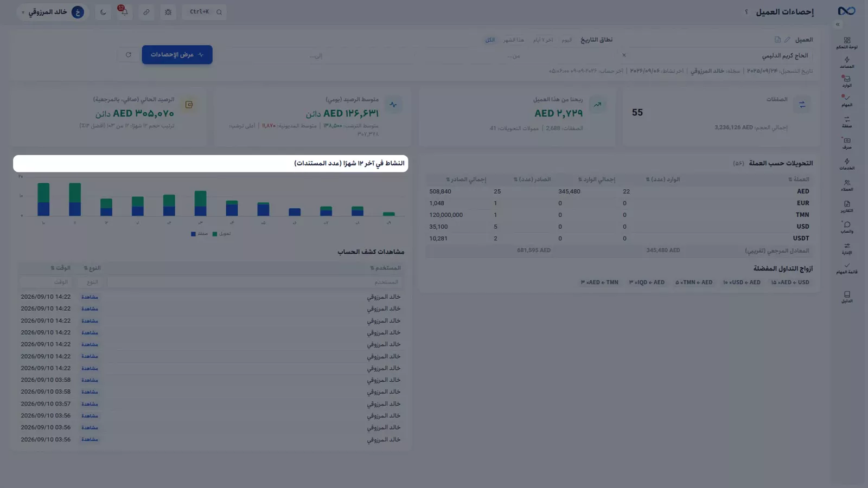Clear the selected client with the X

[624, 55]
